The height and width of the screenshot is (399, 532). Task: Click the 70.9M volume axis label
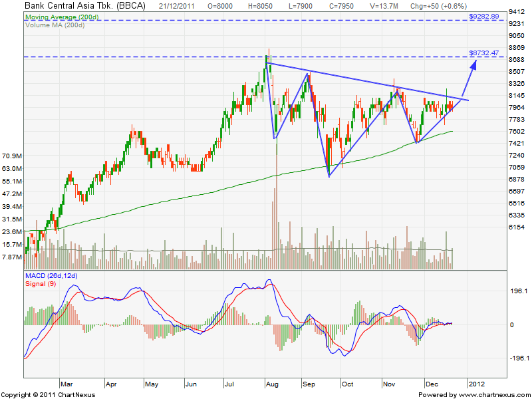point(11,156)
